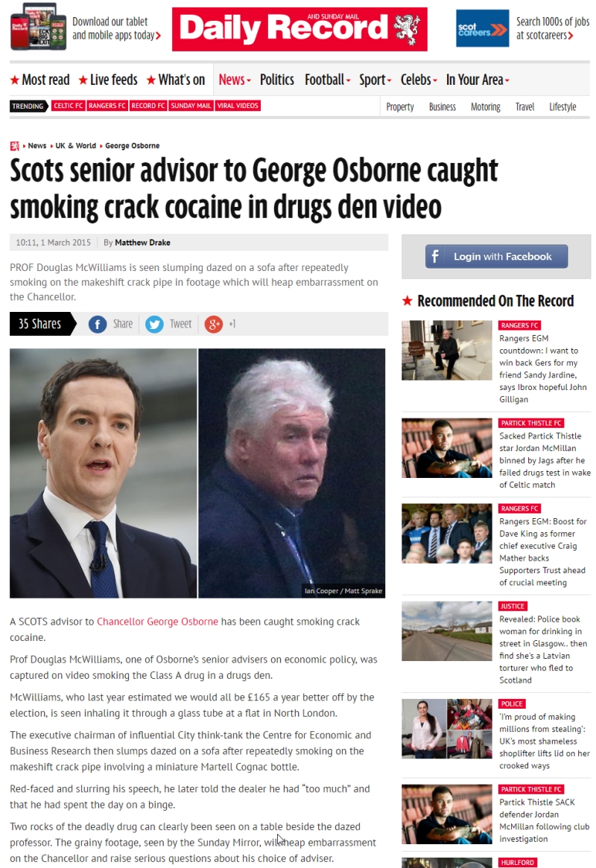Open the UK's most shameless shoplifter story thumbnail
The image size is (596, 868).
(x=446, y=729)
